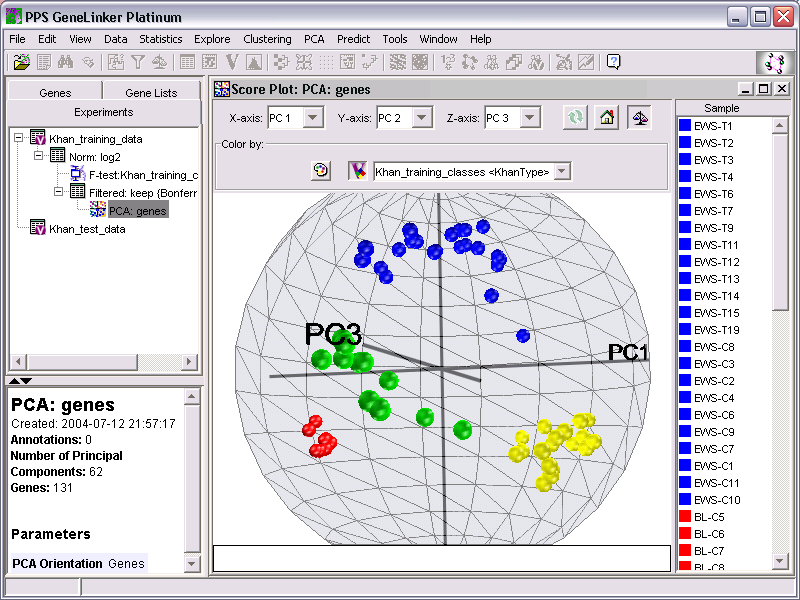Switch to the Gene Lists tab
Viewport: 800px width, 600px height.
coord(151,92)
